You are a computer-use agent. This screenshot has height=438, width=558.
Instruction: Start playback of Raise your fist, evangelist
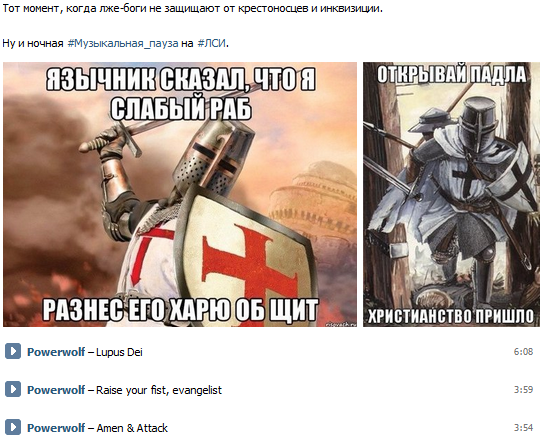(x=13, y=390)
